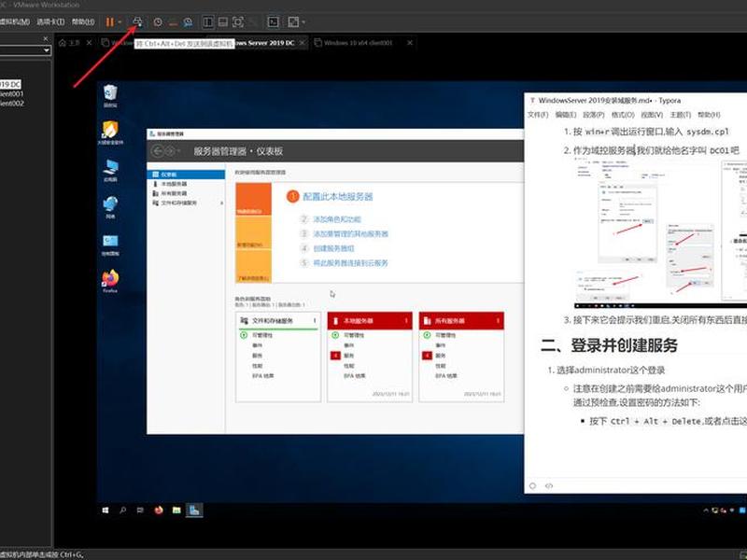Screen dimensions: 747x560
Task: Switch to the VMware home tab
Action: 69,43
